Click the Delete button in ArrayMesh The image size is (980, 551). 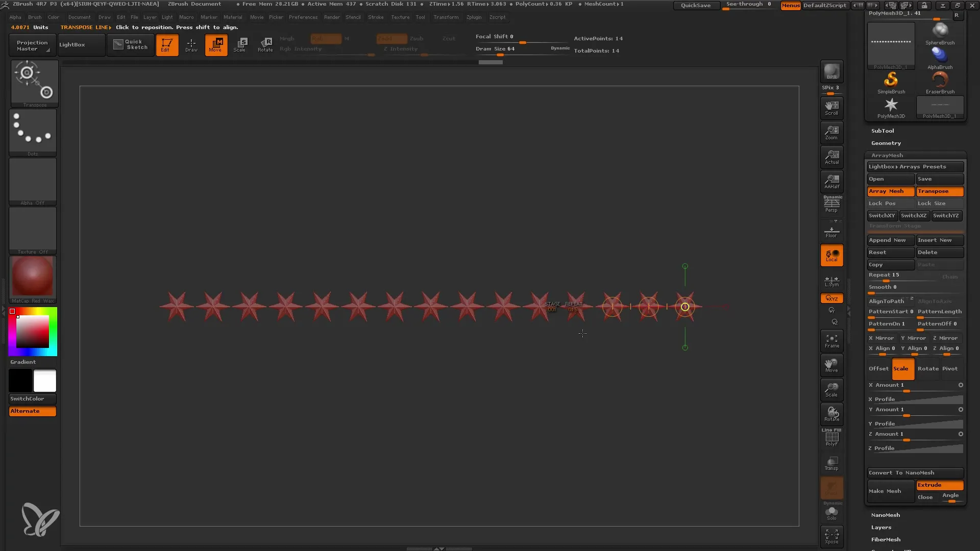(939, 252)
